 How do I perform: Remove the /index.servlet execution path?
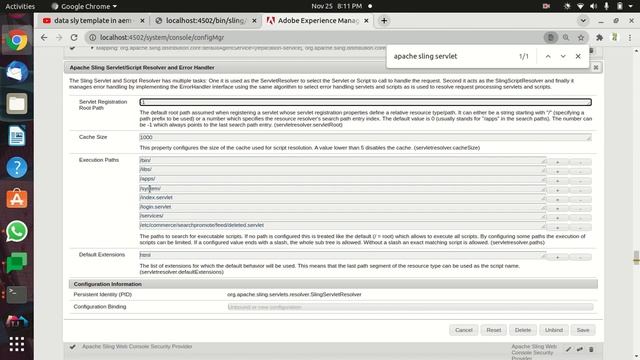580,200
